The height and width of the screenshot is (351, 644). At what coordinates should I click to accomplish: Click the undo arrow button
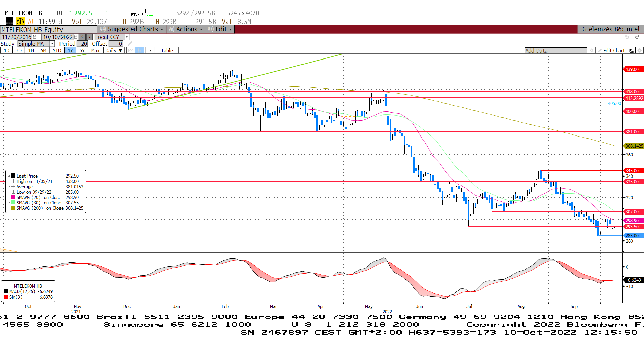627,37
